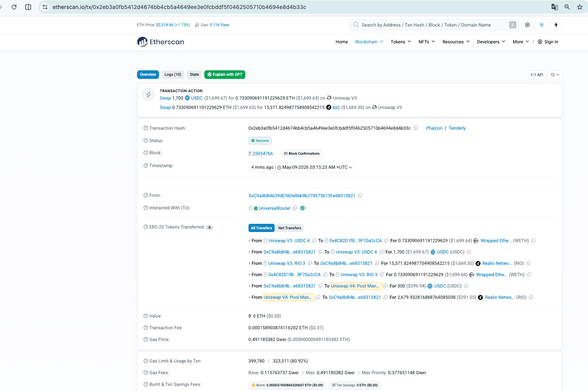The width and height of the screenshot is (588, 391).
Task: Reload the page with browser refresh icon
Action: click(x=14, y=7)
